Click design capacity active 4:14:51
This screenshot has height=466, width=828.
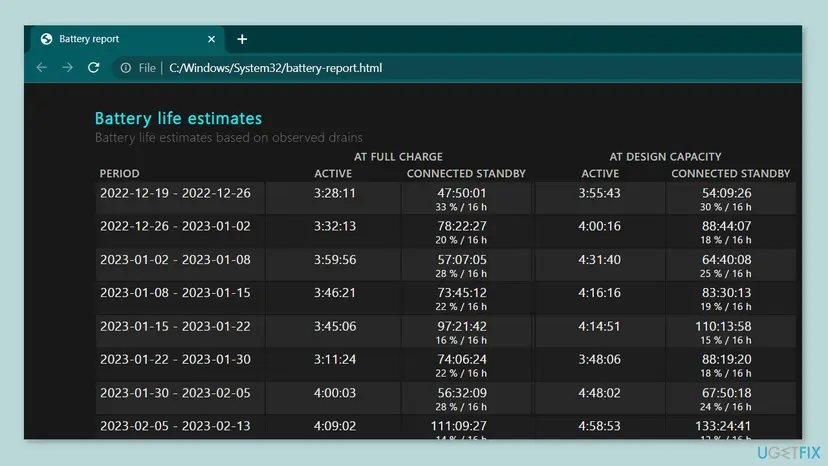point(599,326)
